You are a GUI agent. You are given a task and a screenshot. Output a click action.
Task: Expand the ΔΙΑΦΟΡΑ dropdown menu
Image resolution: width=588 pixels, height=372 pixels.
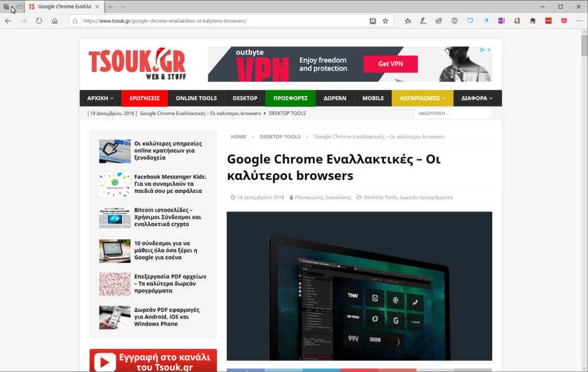477,98
